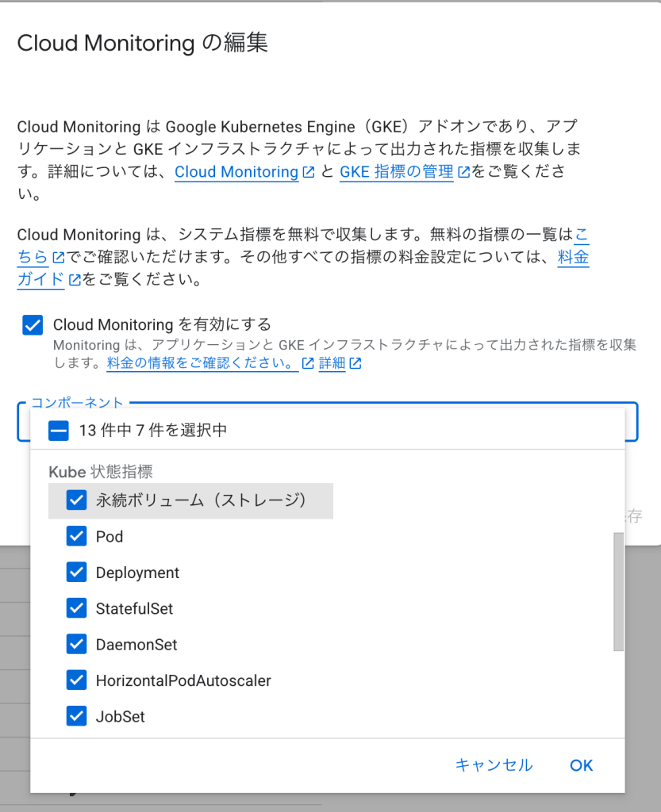Open the こちら free metrics list link

33,257
